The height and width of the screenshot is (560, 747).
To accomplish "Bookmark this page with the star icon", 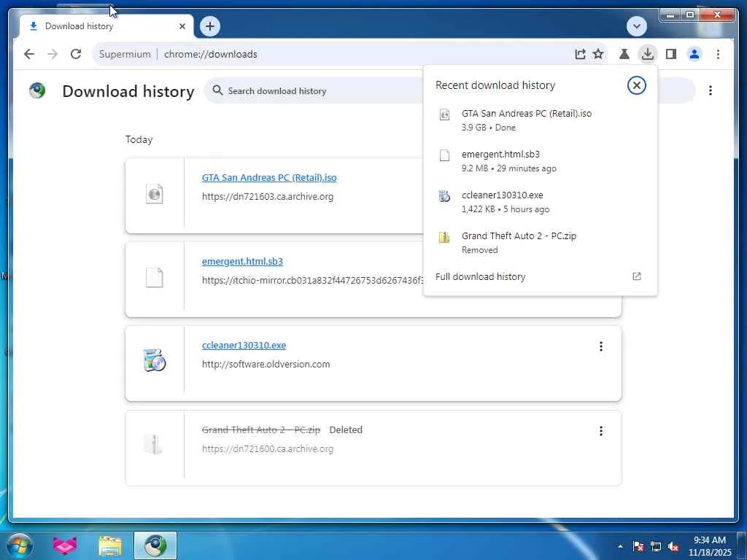I will 598,54.
